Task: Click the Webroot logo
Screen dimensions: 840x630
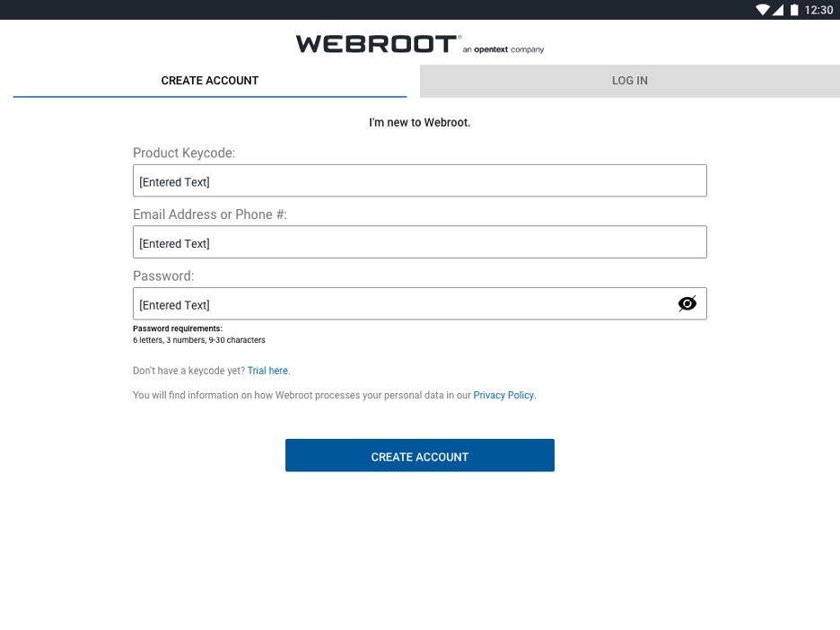Action: (377, 44)
